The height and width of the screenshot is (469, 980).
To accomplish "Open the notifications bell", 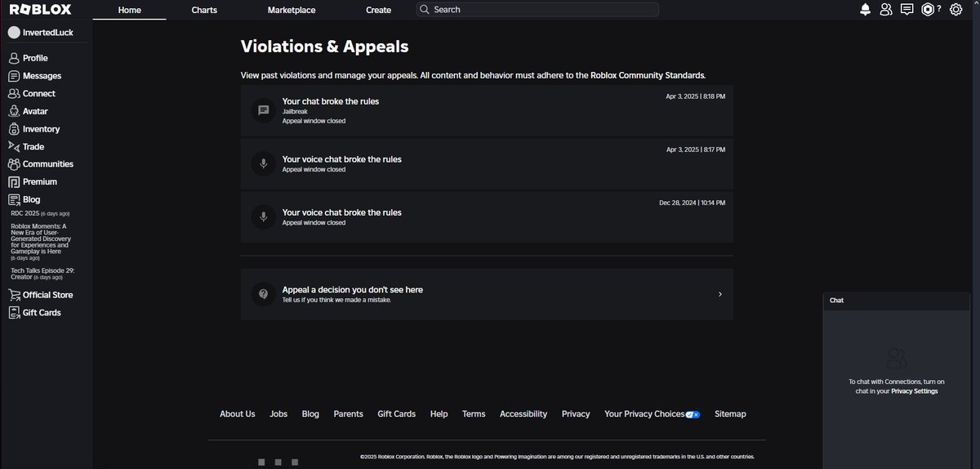I will [x=865, y=10].
